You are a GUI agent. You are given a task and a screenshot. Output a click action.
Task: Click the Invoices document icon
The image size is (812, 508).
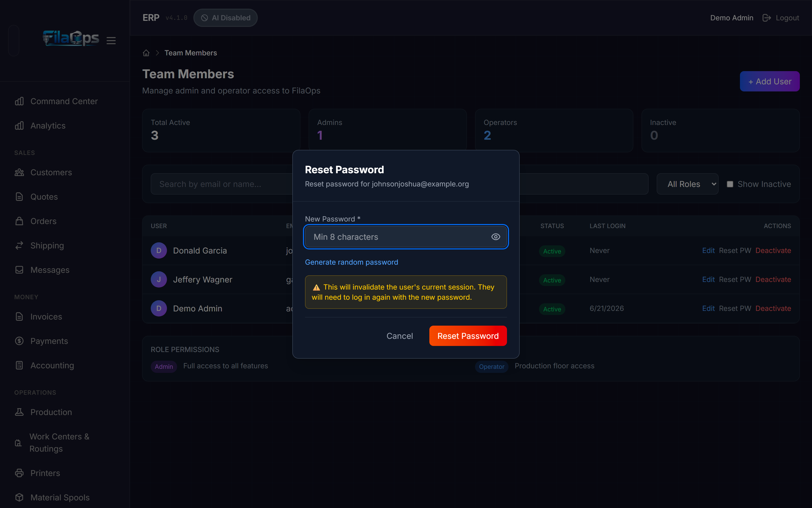click(x=19, y=316)
